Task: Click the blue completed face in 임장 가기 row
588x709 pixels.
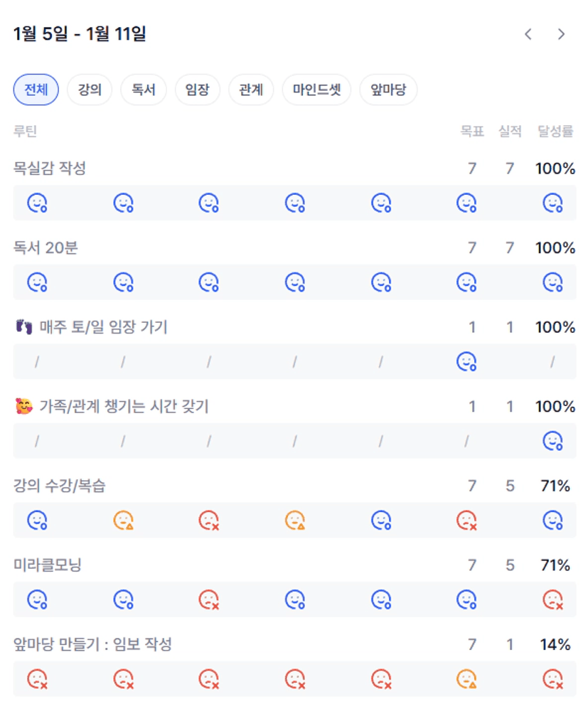Action: click(x=466, y=362)
